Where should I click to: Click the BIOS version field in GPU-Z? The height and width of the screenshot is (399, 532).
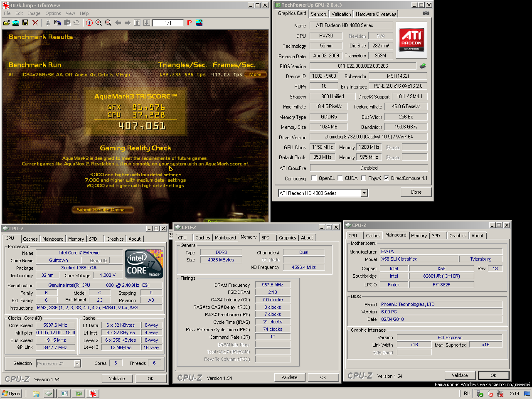click(x=363, y=66)
